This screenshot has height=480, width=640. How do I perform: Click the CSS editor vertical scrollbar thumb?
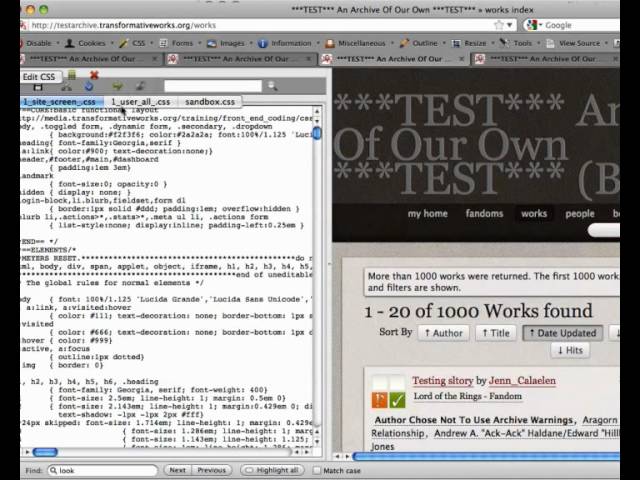[x=317, y=133]
